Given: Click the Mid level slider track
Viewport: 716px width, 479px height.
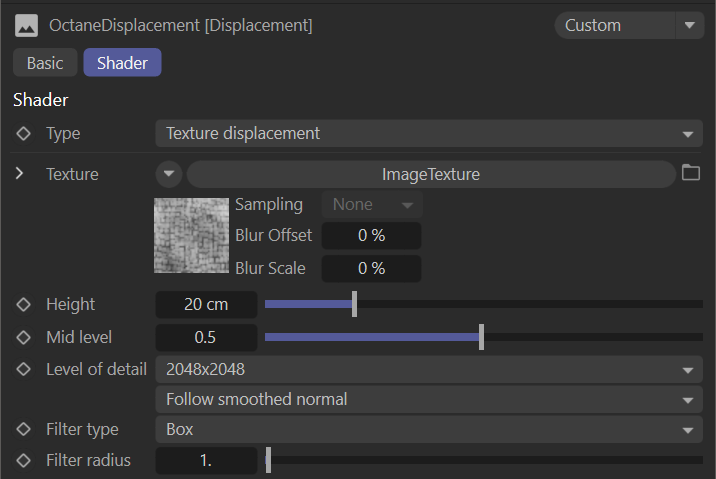Looking at the screenshot, I should (x=590, y=337).
